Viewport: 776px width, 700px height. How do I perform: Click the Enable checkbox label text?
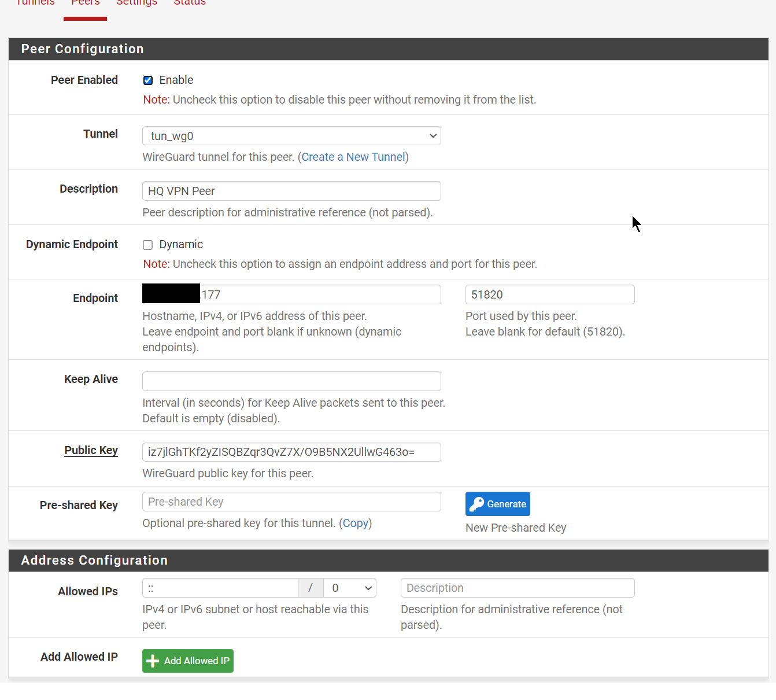tap(176, 80)
